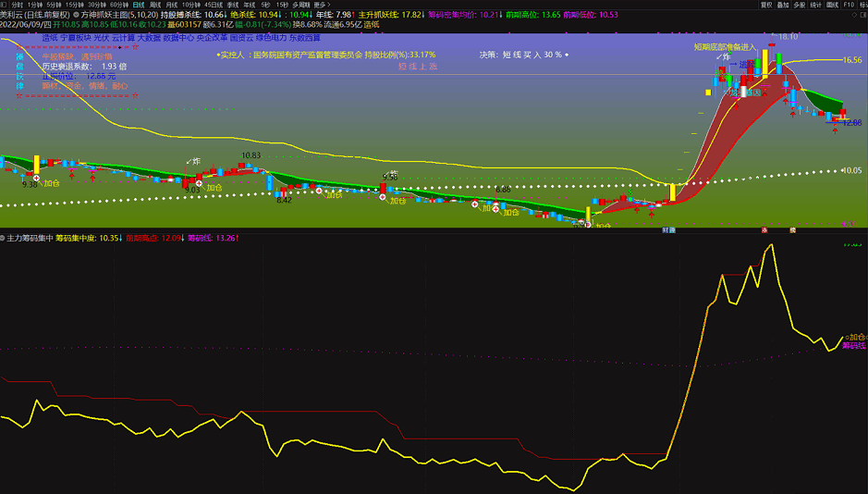Click the 多股 multi-stock button
Screen dimensions: 868x494
click(800, 5)
